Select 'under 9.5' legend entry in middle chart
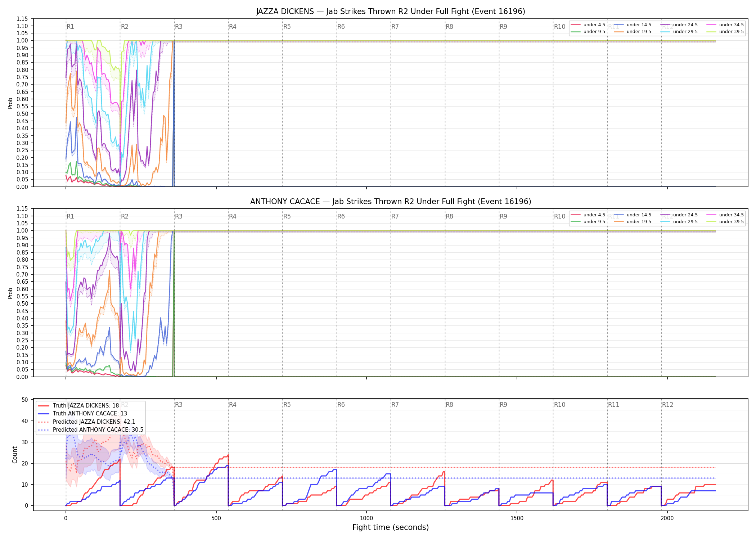 tap(588, 222)
